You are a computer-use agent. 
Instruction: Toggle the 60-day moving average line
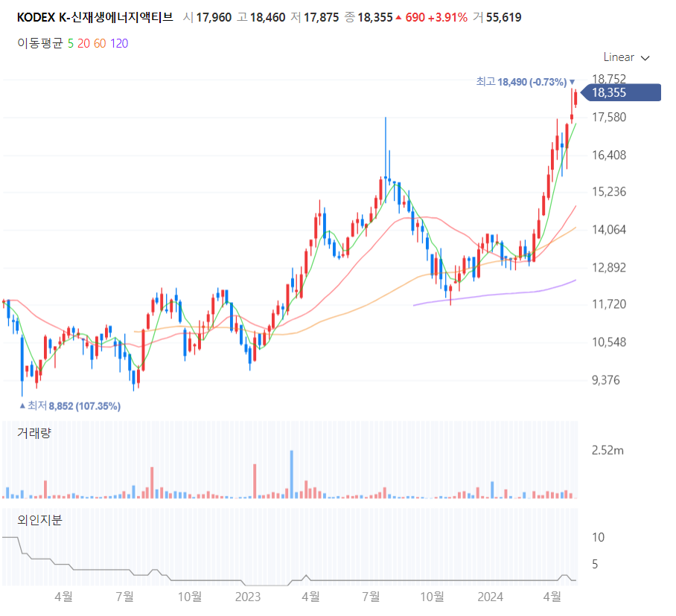click(100, 43)
